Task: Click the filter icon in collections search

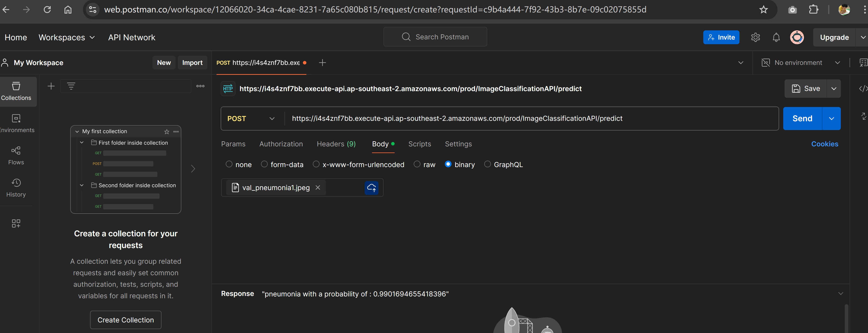Action: (x=71, y=86)
